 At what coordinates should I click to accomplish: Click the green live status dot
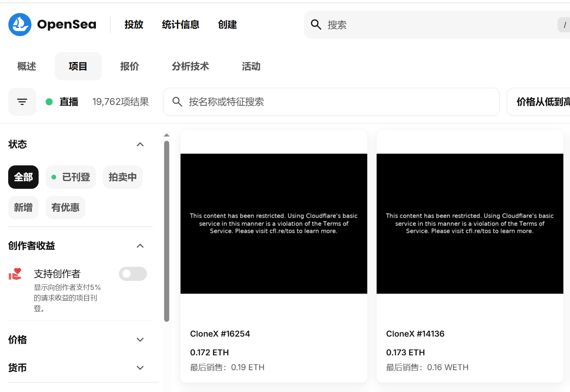49,102
